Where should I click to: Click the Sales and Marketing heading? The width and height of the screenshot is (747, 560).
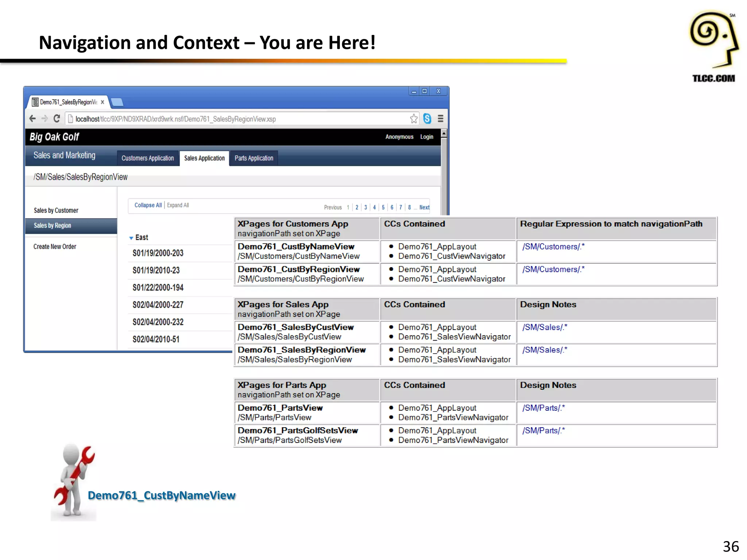[x=65, y=155]
